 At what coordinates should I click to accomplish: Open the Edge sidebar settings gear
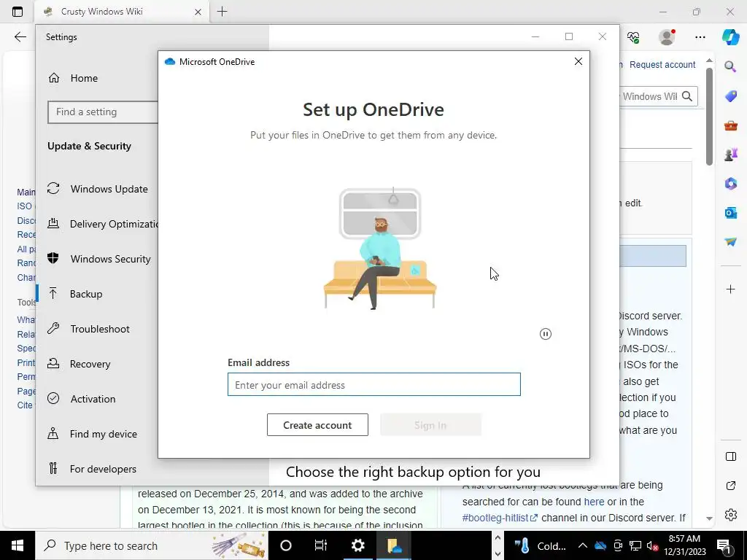tap(730, 515)
